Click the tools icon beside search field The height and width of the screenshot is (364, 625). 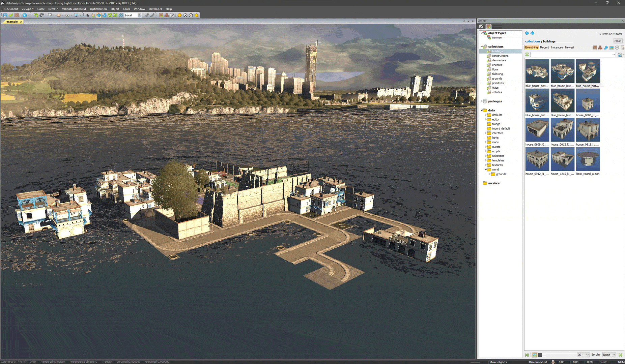(x=620, y=55)
